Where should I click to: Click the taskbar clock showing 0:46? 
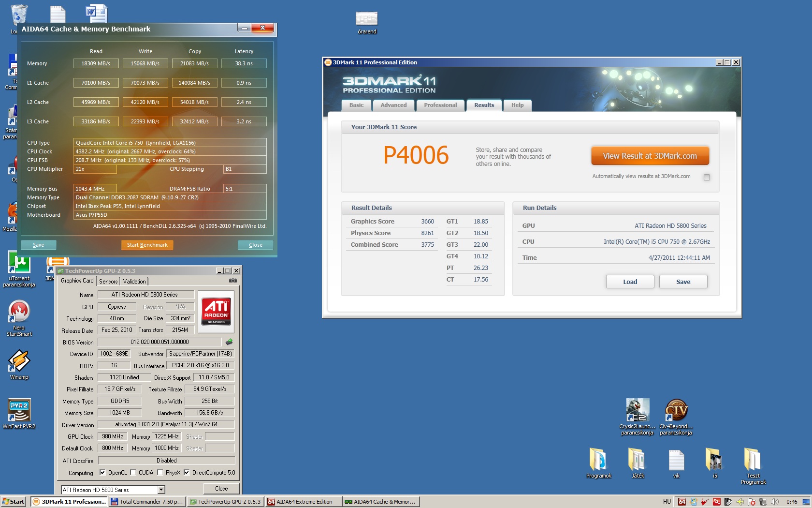click(792, 502)
